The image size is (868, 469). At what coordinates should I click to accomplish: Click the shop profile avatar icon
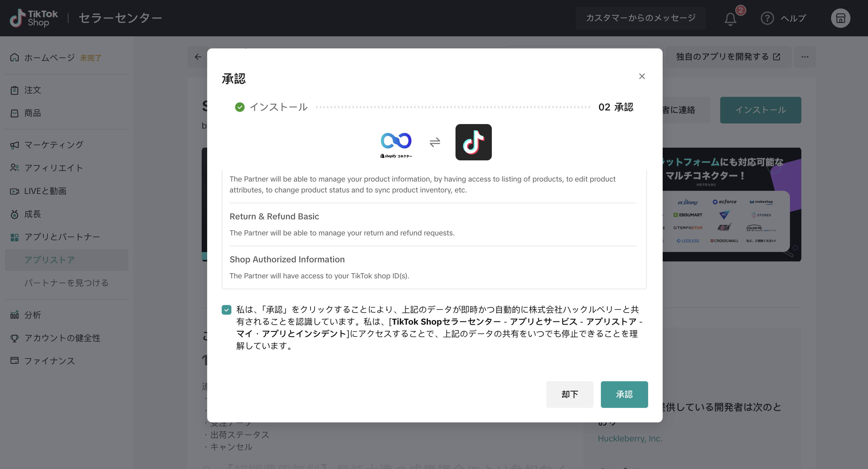[840, 18]
